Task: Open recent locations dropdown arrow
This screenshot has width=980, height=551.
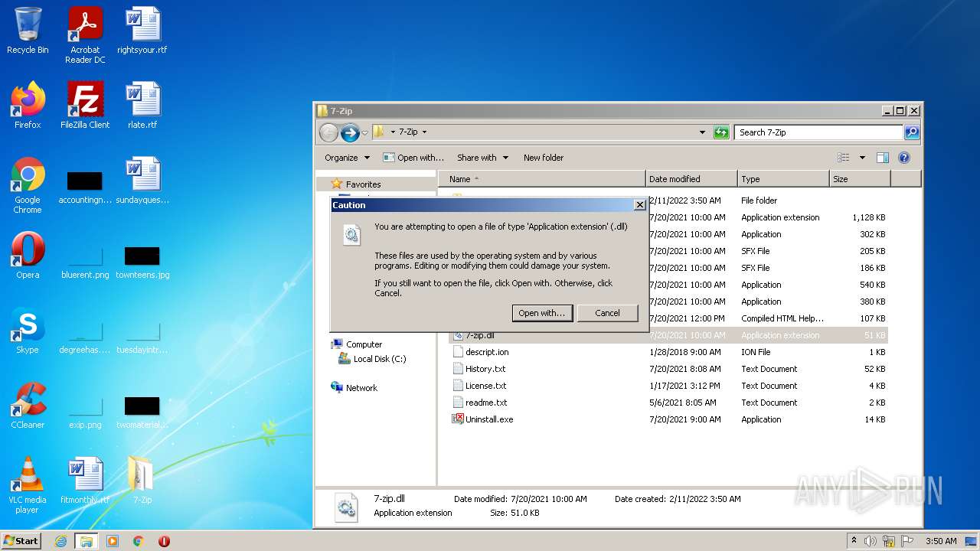Action: coord(364,132)
